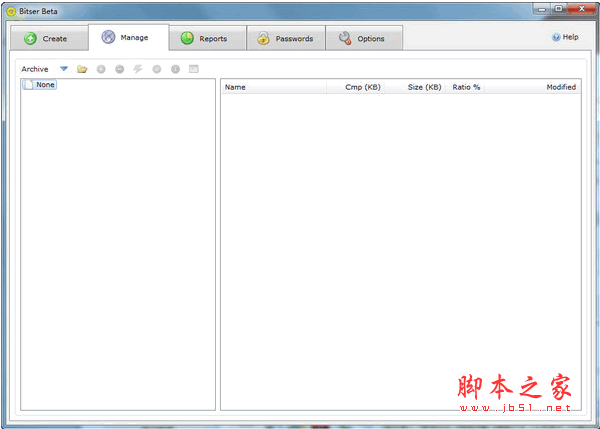Click the grayed add (plus) icon
The width and height of the screenshot is (600, 429).
point(101,69)
